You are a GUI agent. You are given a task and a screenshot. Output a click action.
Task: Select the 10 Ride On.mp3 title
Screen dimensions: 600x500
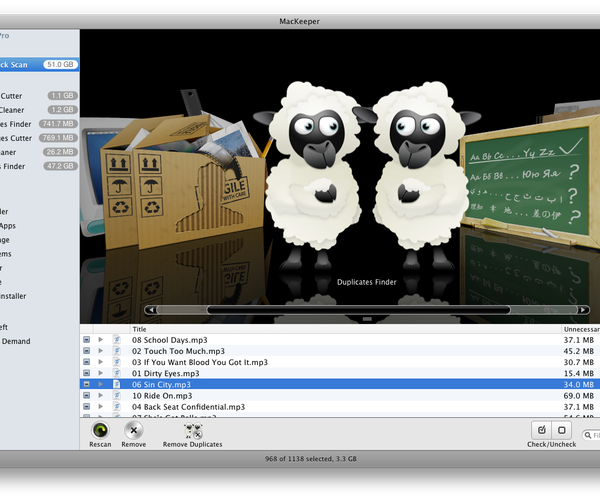pyautogui.click(x=162, y=395)
